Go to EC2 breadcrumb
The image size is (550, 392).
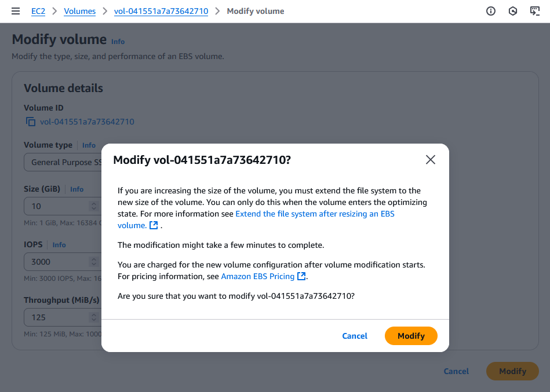coord(38,11)
